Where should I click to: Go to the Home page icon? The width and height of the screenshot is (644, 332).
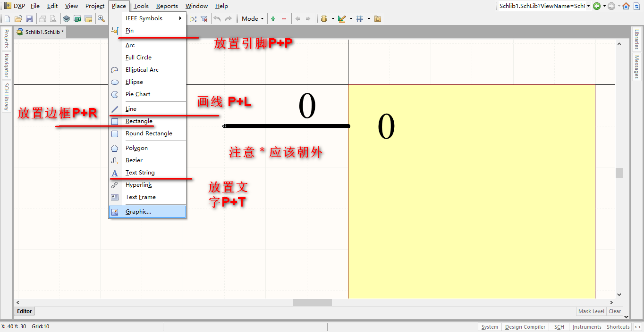(626, 6)
